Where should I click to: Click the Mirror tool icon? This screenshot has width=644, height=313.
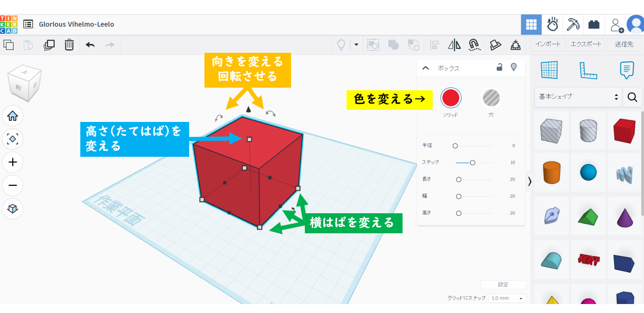(x=454, y=45)
